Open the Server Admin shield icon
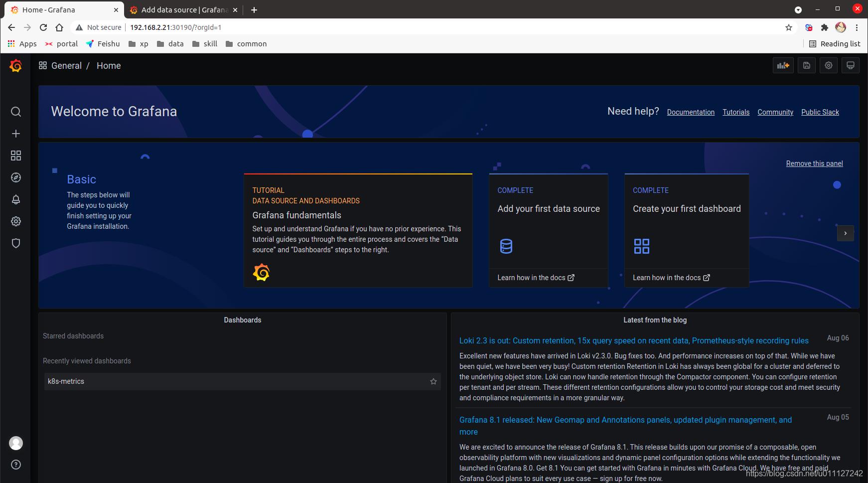Image resolution: width=868 pixels, height=483 pixels. pyautogui.click(x=16, y=243)
